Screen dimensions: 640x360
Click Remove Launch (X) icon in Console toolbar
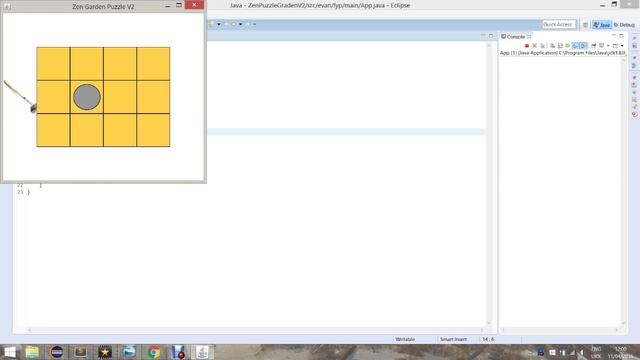point(535,46)
